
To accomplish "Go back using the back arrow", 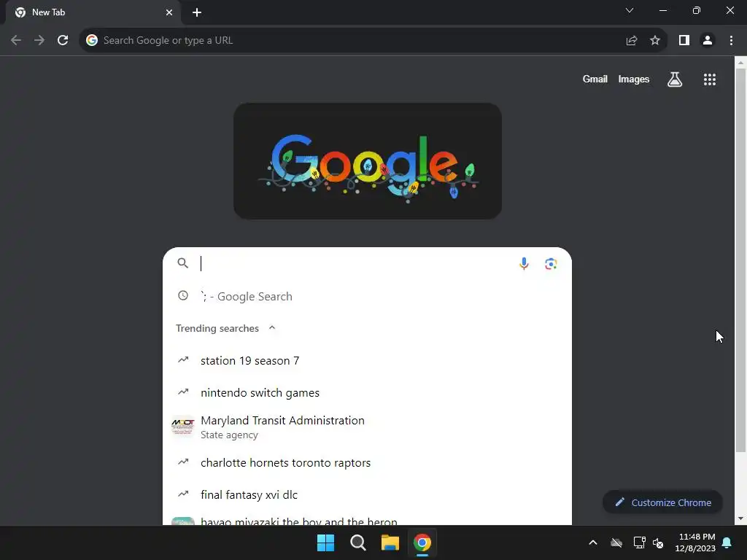I will [x=16, y=40].
